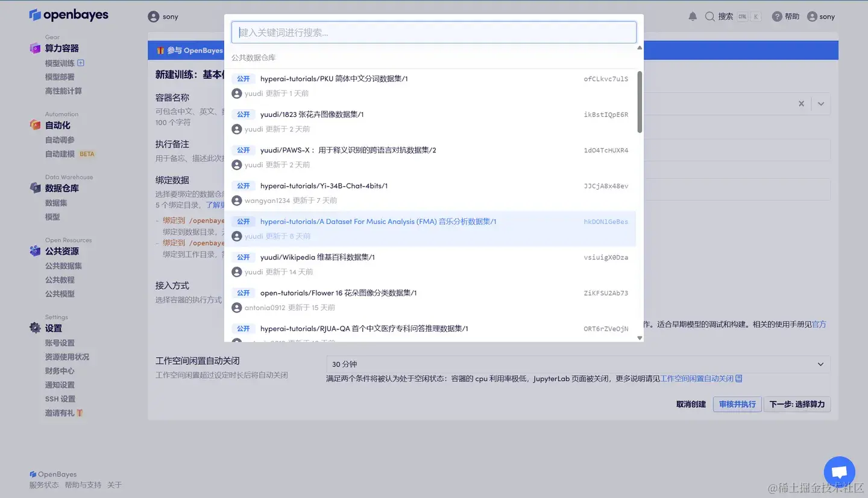Open 高性能计算 in sidebar

pos(63,91)
